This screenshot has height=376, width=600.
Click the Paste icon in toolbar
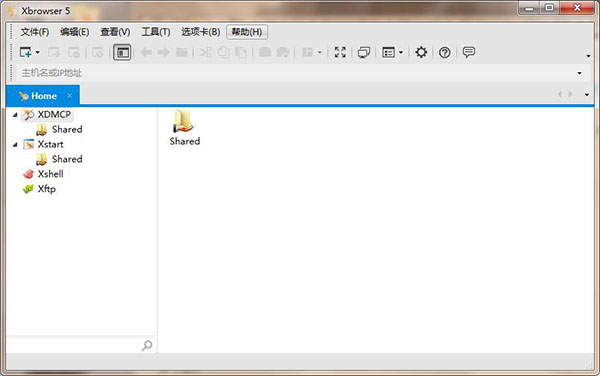coord(241,52)
